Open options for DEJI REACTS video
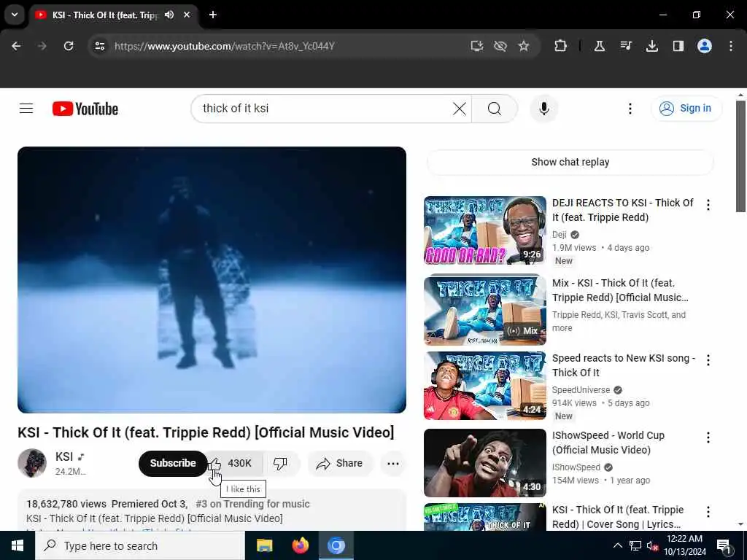This screenshot has width=747, height=560. pos(708,205)
